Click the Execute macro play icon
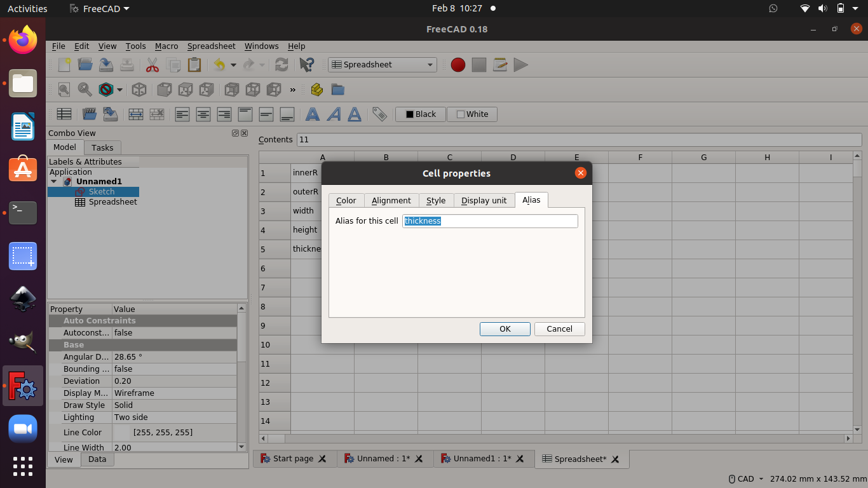Image resolution: width=868 pixels, height=488 pixels. click(x=521, y=65)
